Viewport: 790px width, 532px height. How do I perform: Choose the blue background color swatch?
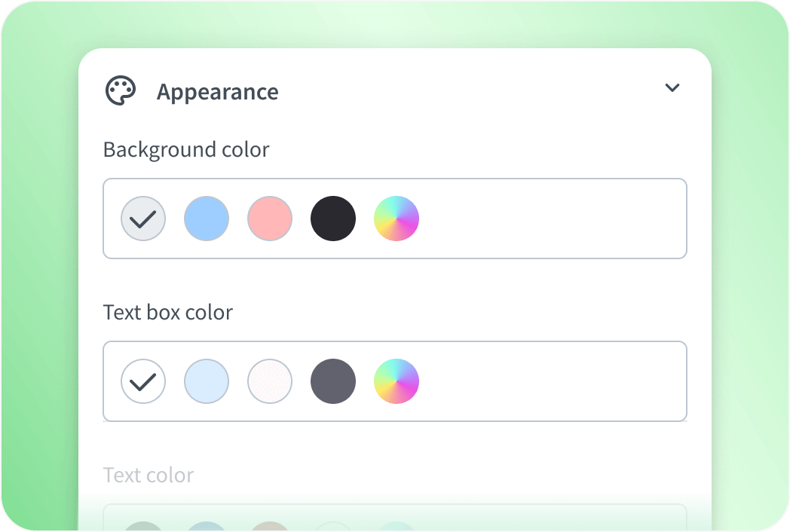tap(207, 219)
